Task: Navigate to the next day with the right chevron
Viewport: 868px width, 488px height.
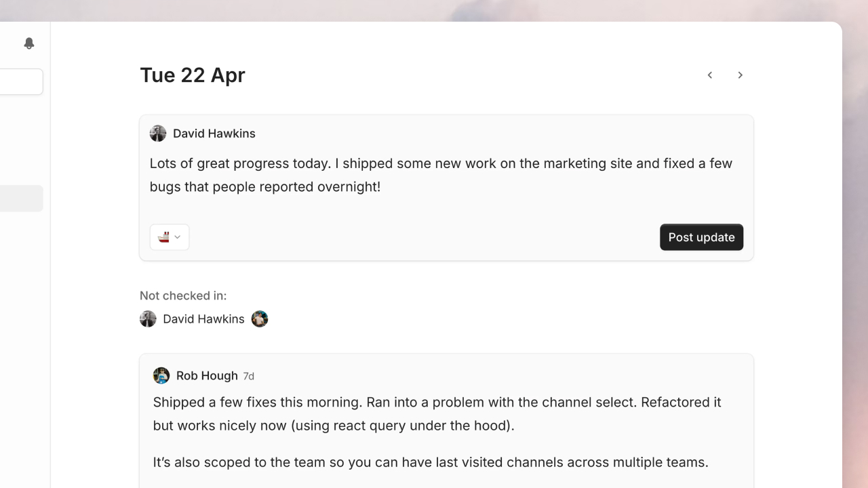Action: point(741,75)
